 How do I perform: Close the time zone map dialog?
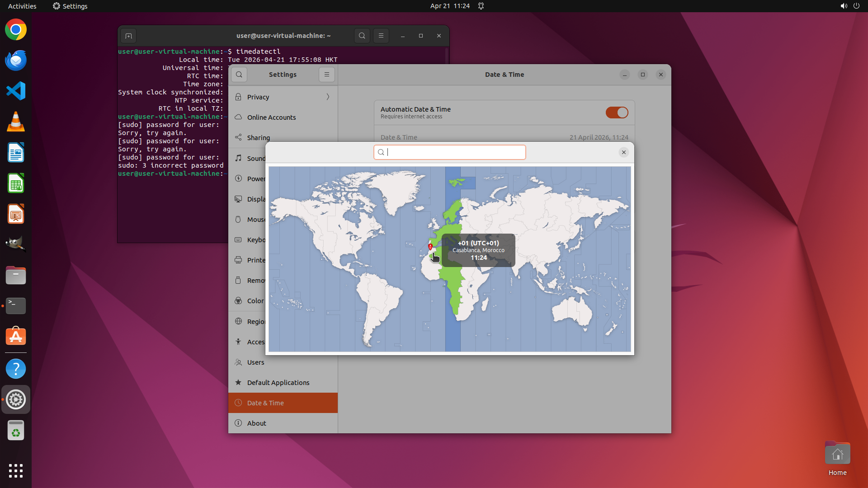[x=623, y=152]
